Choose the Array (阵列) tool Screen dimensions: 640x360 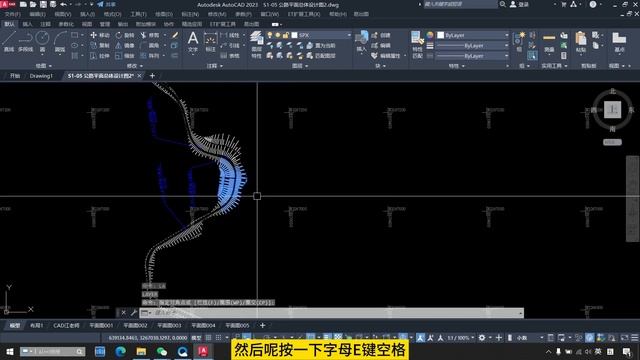click(150, 56)
